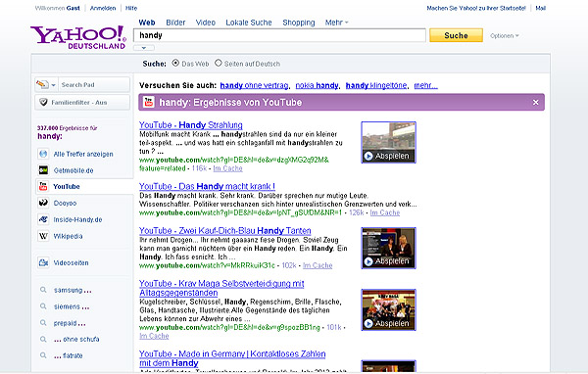Open Im Cache for Krav Maga result
The height and width of the screenshot is (374, 588).
pyautogui.click(x=154, y=336)
